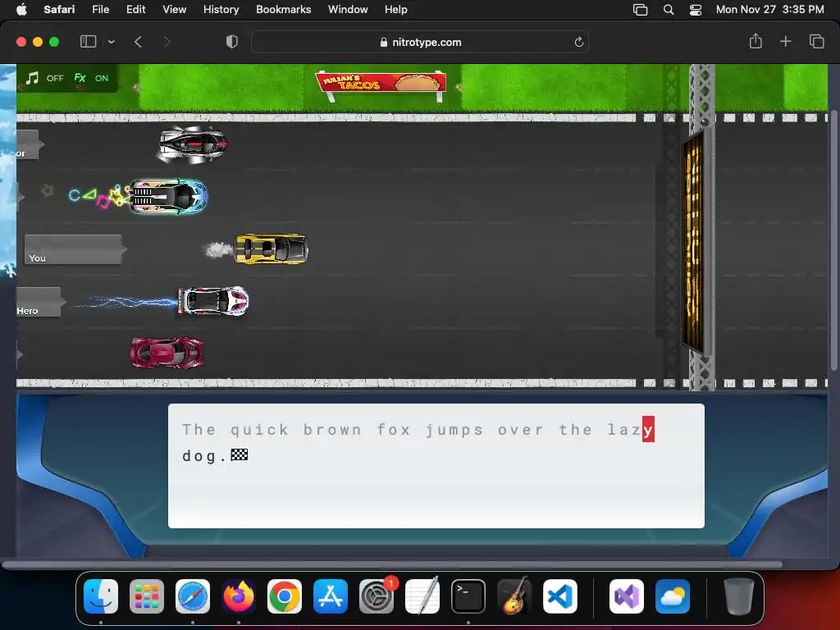This screenshot has height=630, width=840.
Task: Open Finder from the Dock
Action: click(x=101, y=596)
